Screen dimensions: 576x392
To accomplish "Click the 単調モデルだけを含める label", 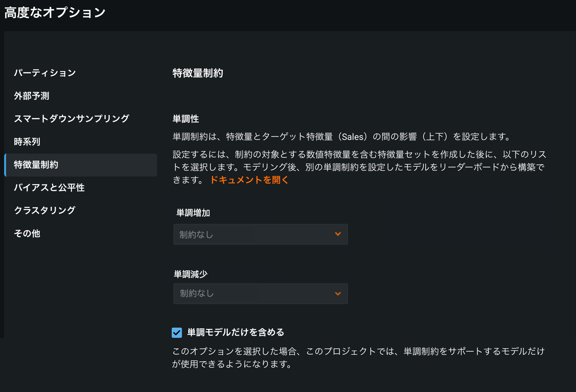I will coord(235,332).
